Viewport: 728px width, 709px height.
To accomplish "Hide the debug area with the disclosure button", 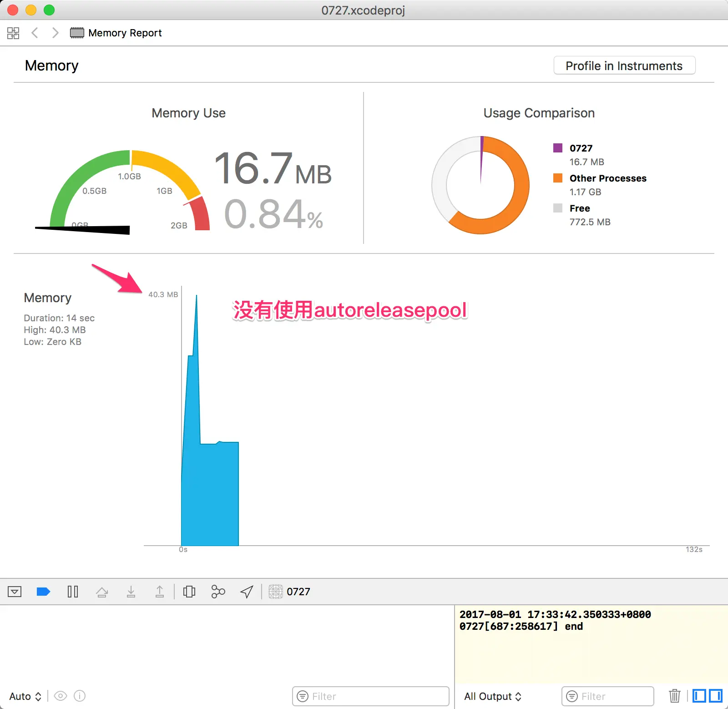I will point(15,592).
